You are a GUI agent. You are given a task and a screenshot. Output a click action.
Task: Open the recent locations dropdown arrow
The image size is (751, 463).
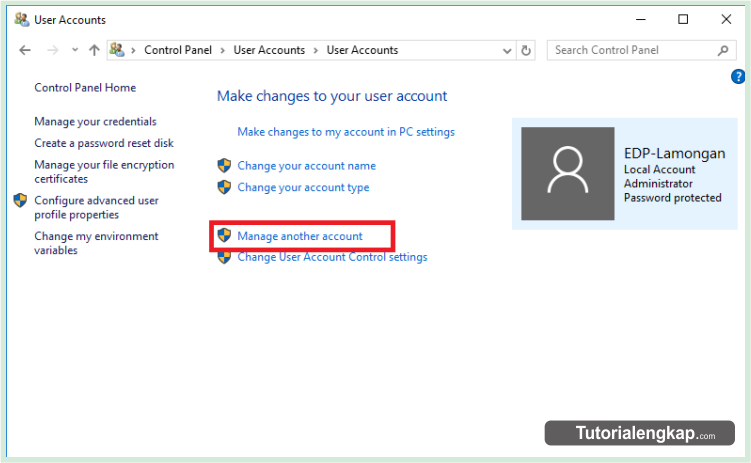[x=74, y=50]
